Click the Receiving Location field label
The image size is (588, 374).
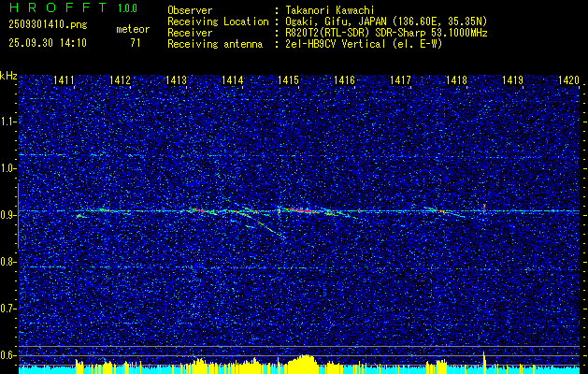pos(218,22)
